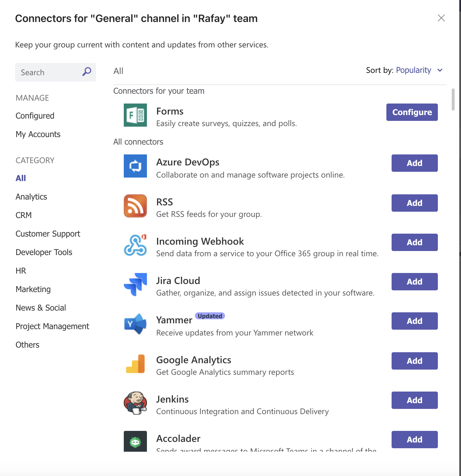Add the Azure DevOps connector

[x=414, y=163]
